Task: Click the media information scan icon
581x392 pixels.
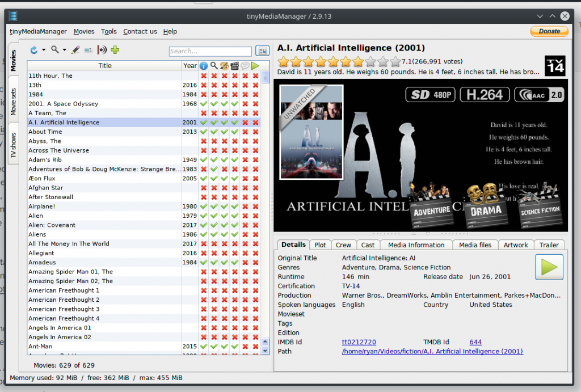Action: (102, 50)
